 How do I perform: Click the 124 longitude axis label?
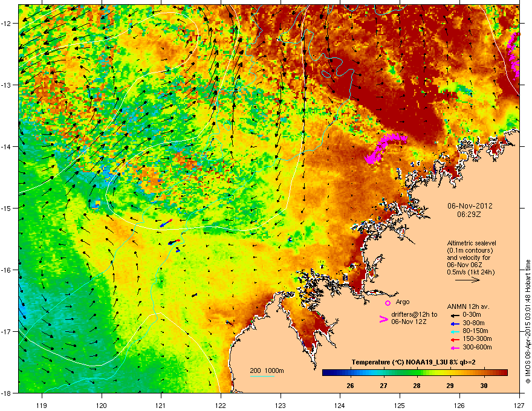pos(340,405)
